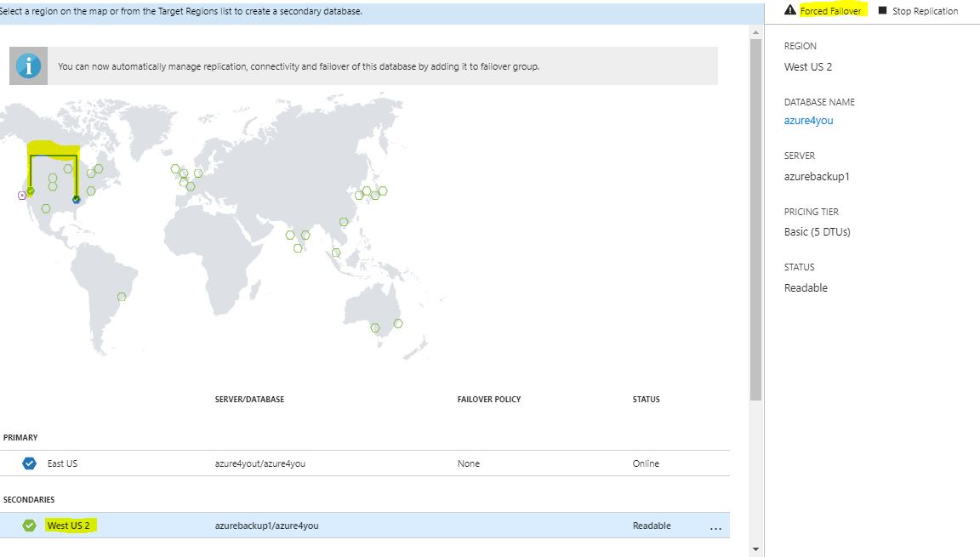Click the Forced Failover command
The width and height of the screenshot is (980, 557).
click(x=830, y=11)
